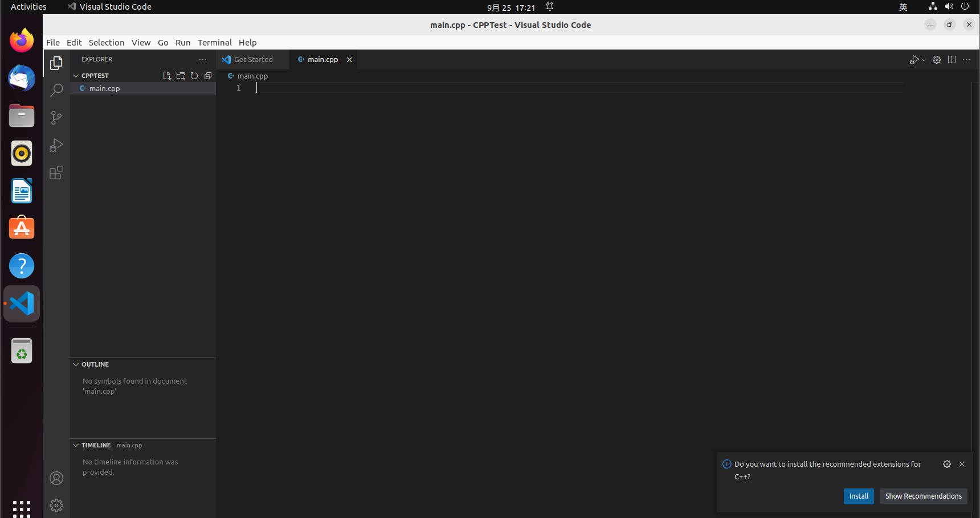The width and height of the screenshot is (980, 518).
Task: Click Show Recommendations in the notification
Action: coord(923,496)
